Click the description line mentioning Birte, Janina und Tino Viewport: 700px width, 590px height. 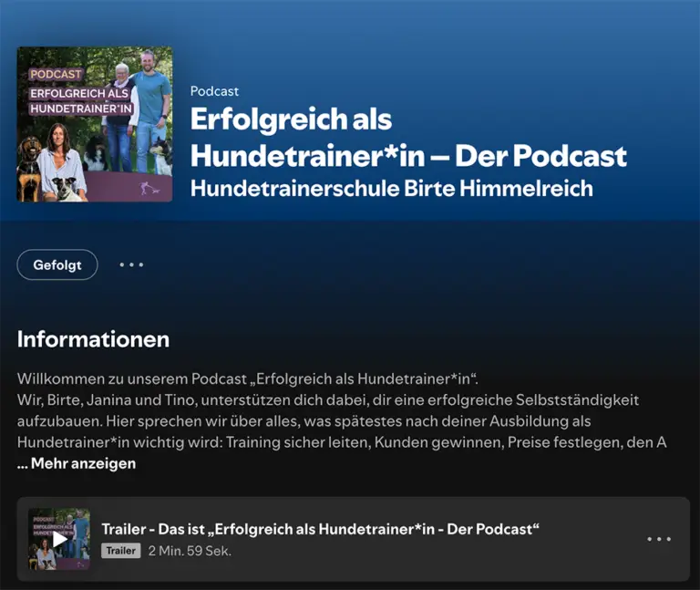pyautogui.click(x=328, y=399)
